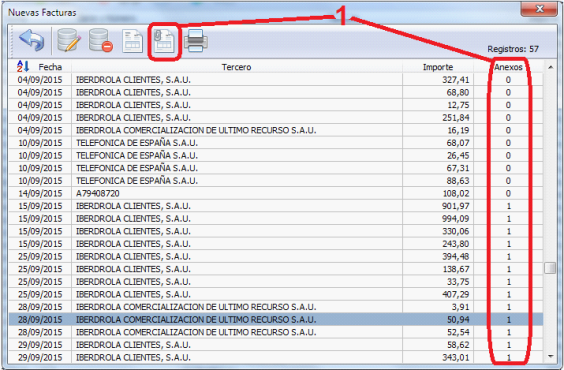Select the row with importe 343,01

276,357
